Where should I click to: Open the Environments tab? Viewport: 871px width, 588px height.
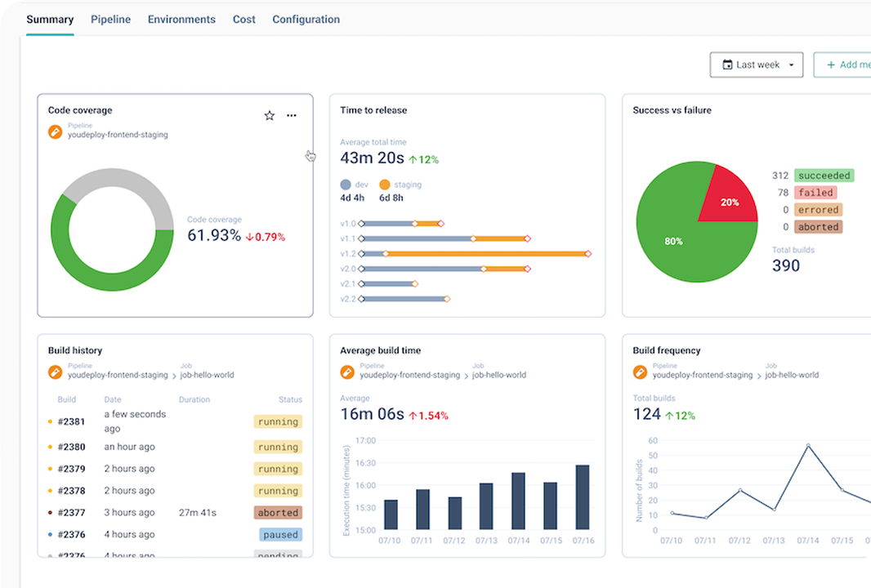pyautogui.click(x=181, y=20)
